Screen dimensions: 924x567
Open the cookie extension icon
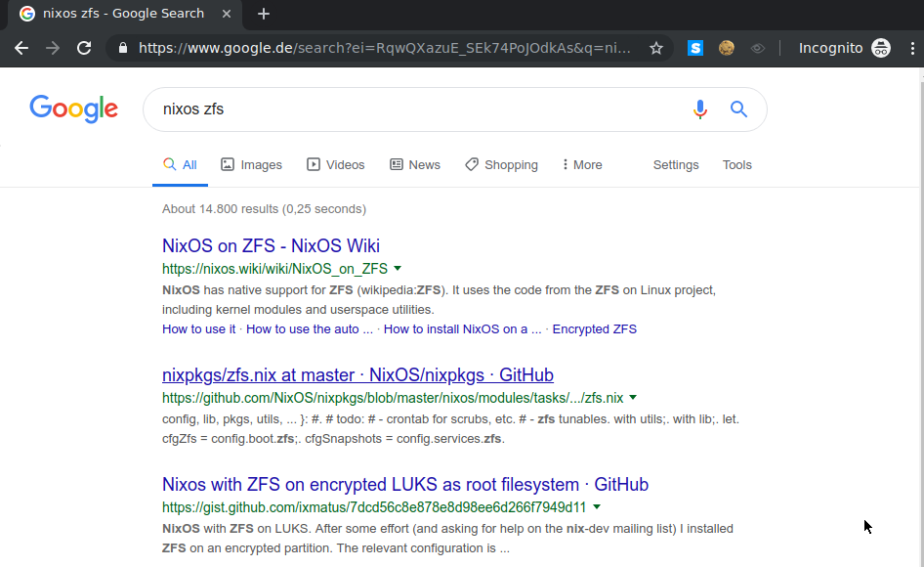coord(727,48)
